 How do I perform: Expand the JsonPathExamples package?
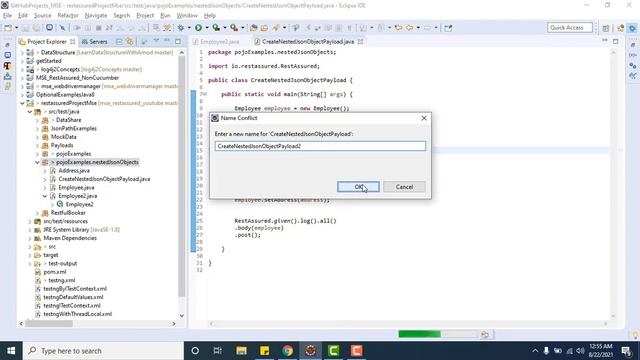pos(38,129)
